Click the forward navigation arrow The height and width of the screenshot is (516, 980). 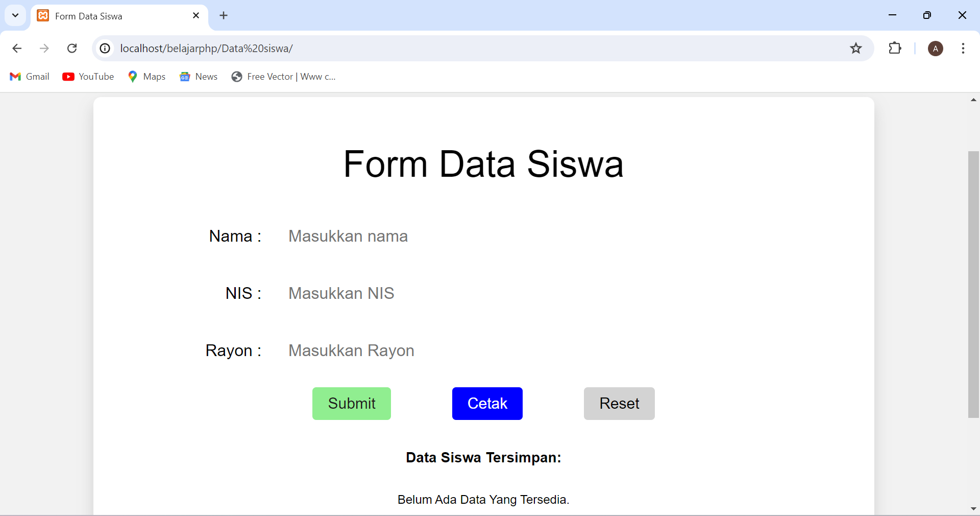click(44, 49)
